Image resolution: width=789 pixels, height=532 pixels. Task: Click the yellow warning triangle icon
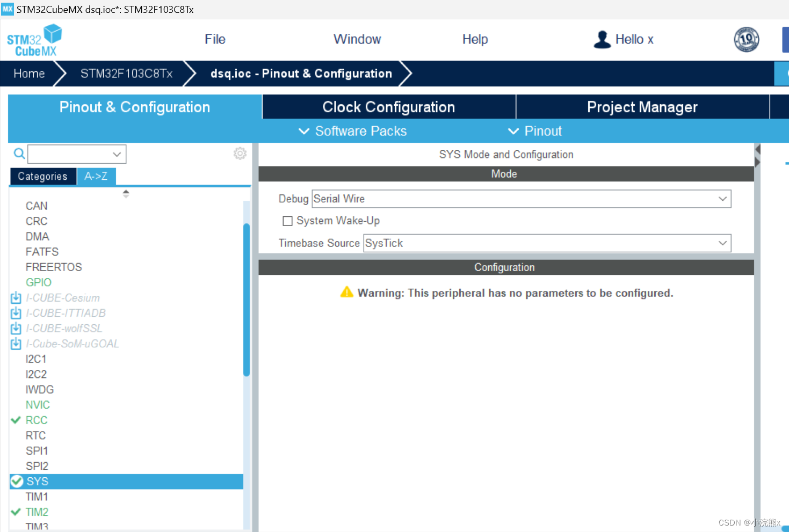coord(347,292)
